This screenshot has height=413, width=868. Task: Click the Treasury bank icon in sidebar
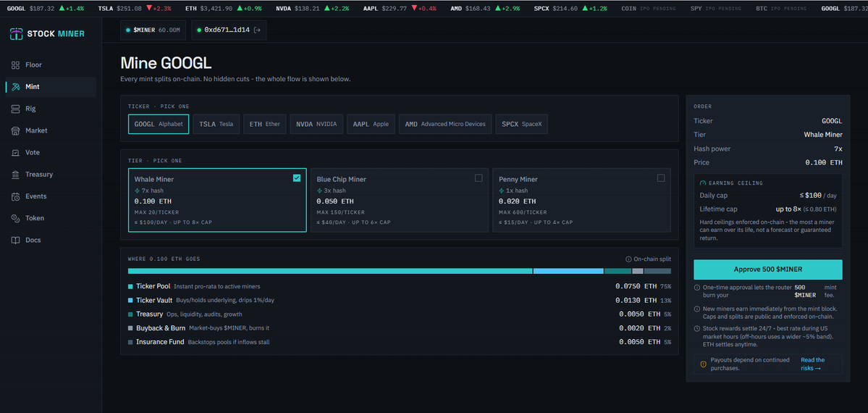[x=15, y=175]
